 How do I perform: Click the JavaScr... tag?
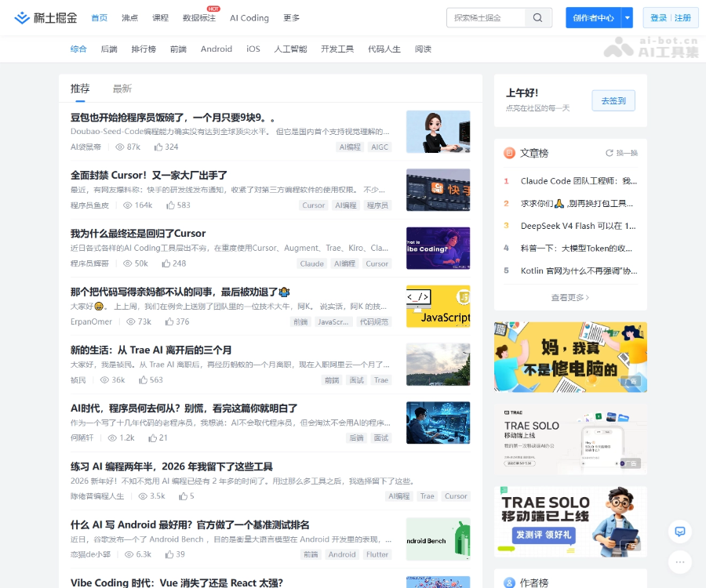[333, 322]
